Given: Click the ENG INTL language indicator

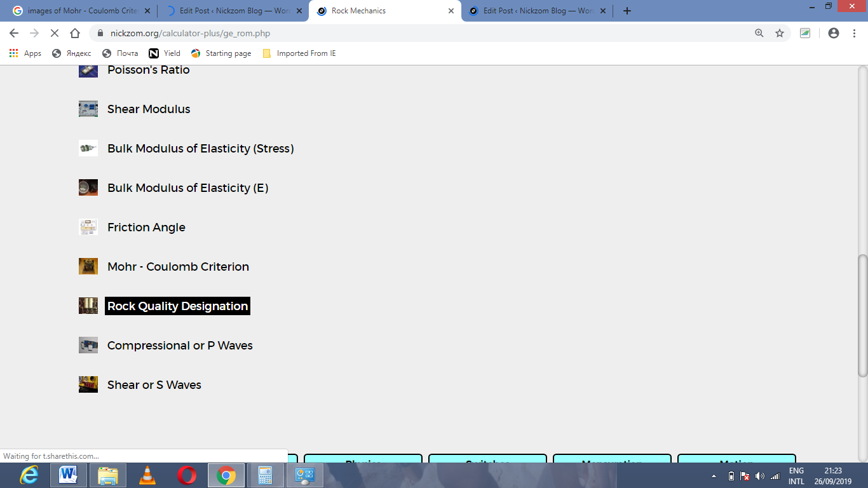Looking at the screenshot, I should pyautogui.click(x=796, y=476).
